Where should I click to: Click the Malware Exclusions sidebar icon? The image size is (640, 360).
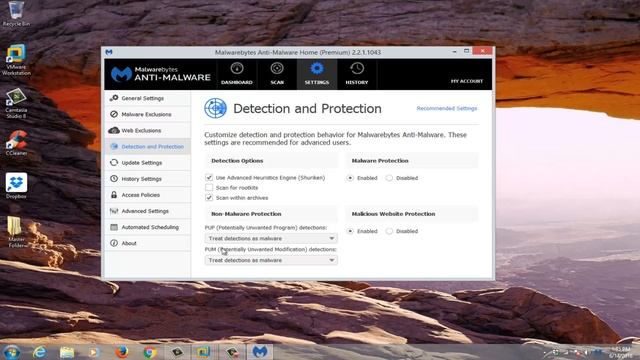click(114, 114)
